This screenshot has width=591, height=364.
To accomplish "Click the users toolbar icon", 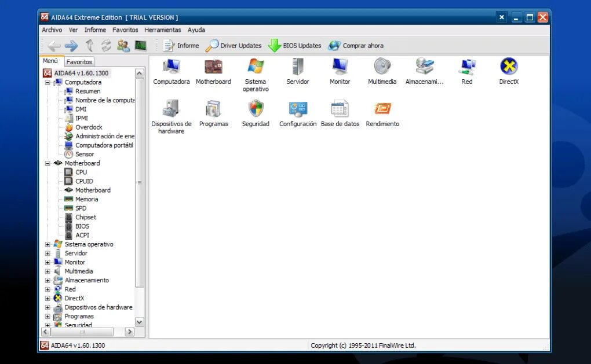I will point(123,46).
